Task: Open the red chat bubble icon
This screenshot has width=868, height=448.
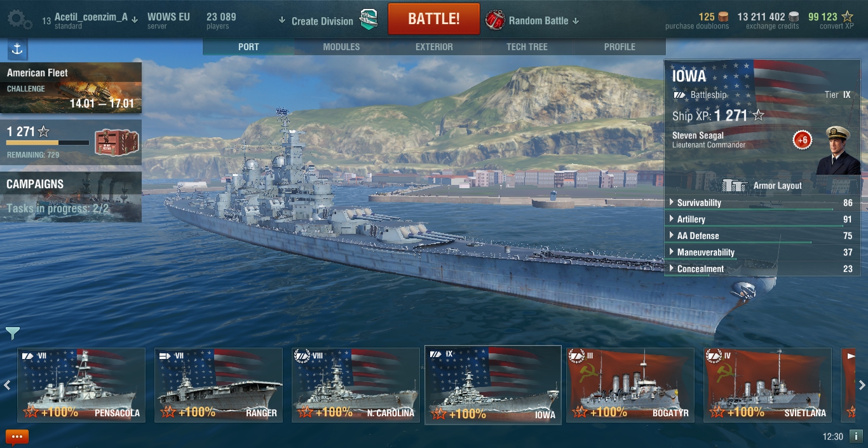Action: click(x=17, y=437)
